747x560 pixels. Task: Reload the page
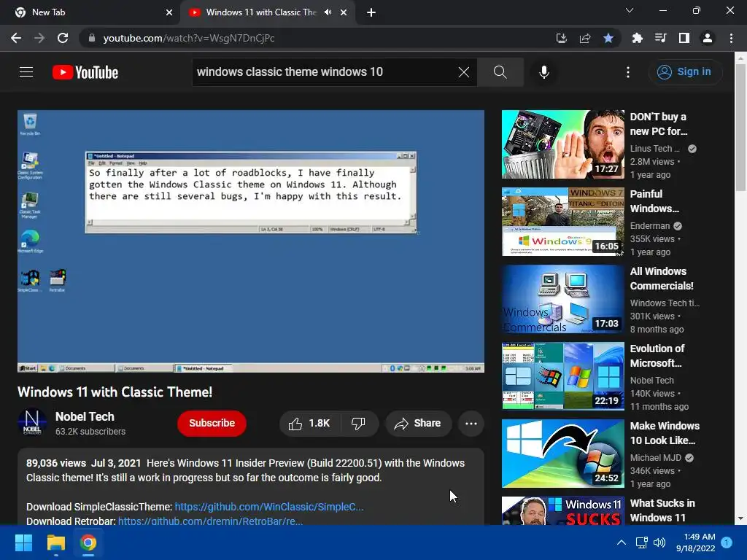click(x=63, y=38)
